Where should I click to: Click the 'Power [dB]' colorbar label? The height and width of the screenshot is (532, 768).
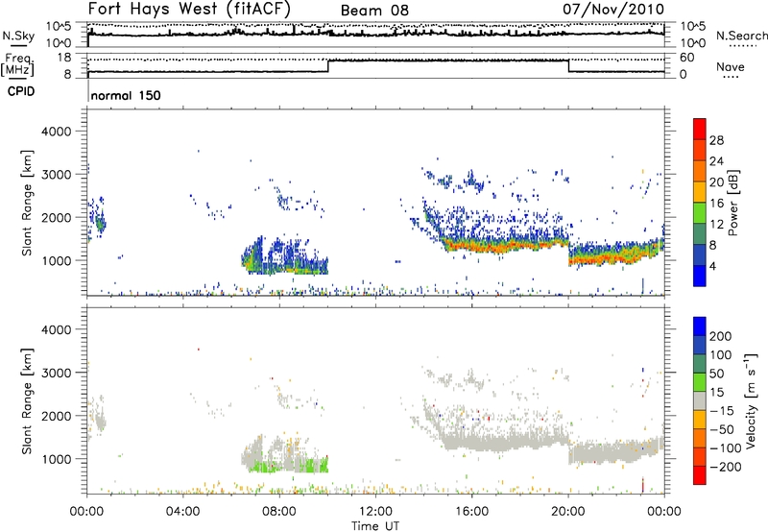pyautogui.click(x=732, y=203)
